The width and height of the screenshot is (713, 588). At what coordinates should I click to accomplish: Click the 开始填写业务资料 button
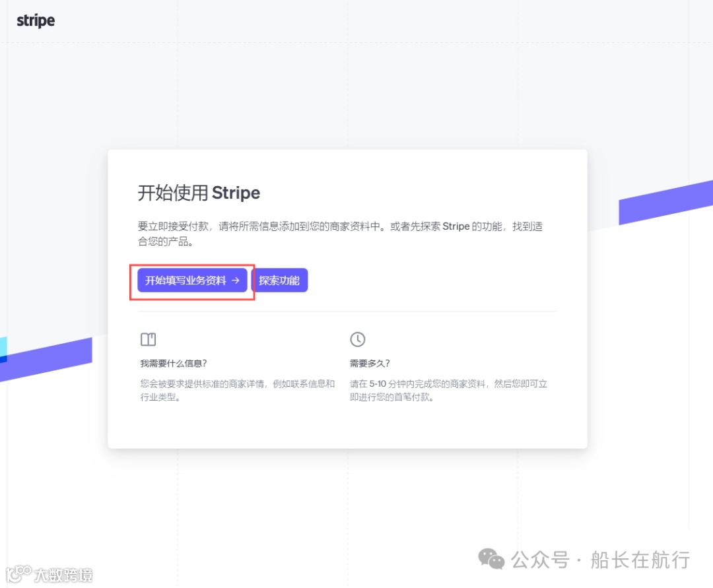(x=192, y=280)
